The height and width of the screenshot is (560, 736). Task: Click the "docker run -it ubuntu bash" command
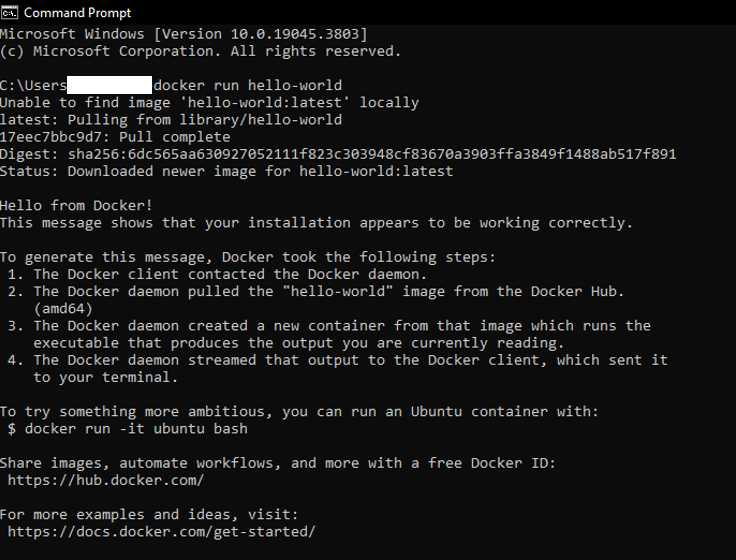[136, 429]
